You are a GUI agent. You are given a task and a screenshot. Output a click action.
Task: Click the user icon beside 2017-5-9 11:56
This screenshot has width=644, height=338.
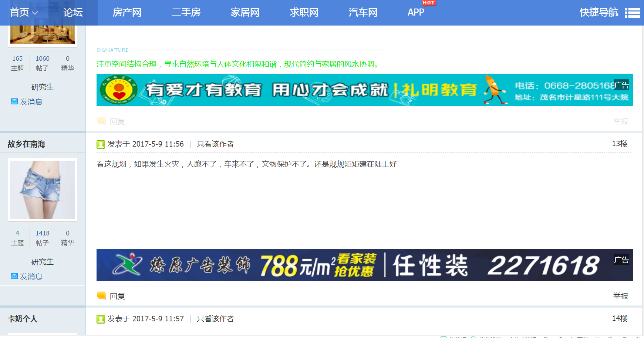(x=101, y=144)
